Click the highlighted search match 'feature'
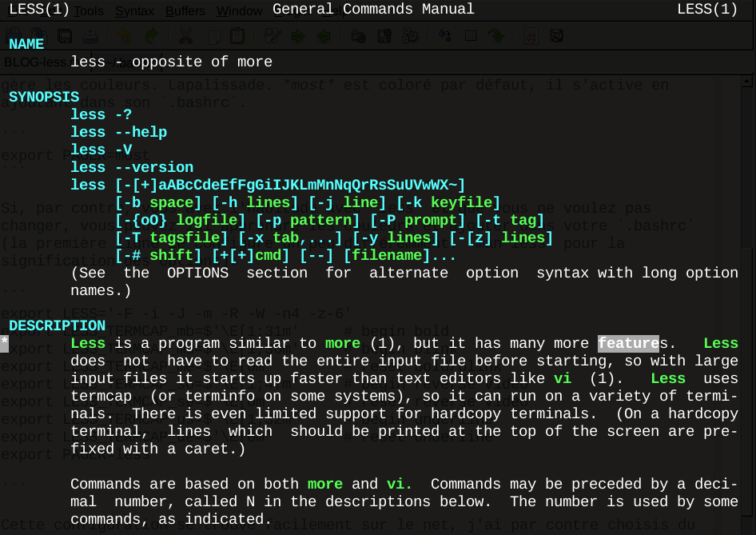Viewport: 756px width, 535px height. pyautogui.click(x=628, y=344)
